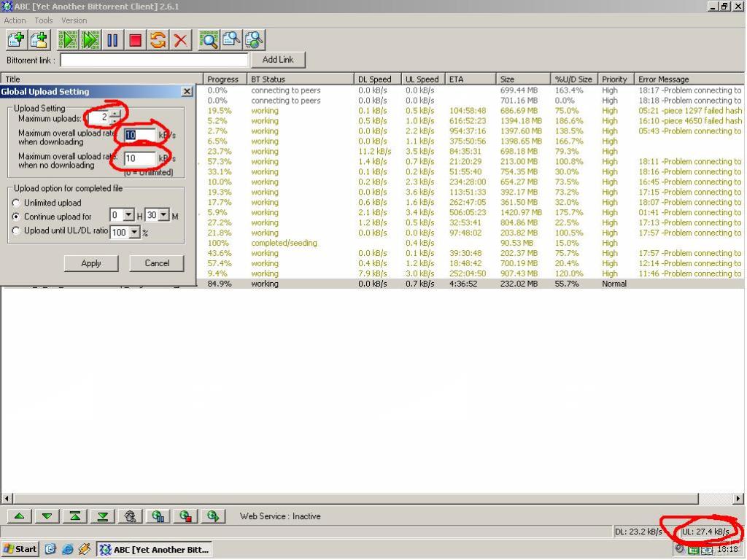Open the Action menu
The height and width of the screenshot is (560, 747).
click(x=15, y=20)
